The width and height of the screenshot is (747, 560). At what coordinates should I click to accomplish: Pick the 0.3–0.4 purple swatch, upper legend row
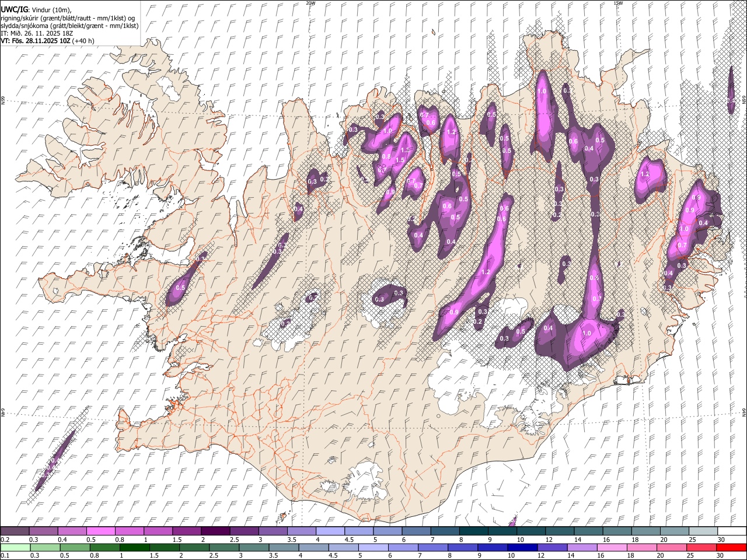pos(43,531)
